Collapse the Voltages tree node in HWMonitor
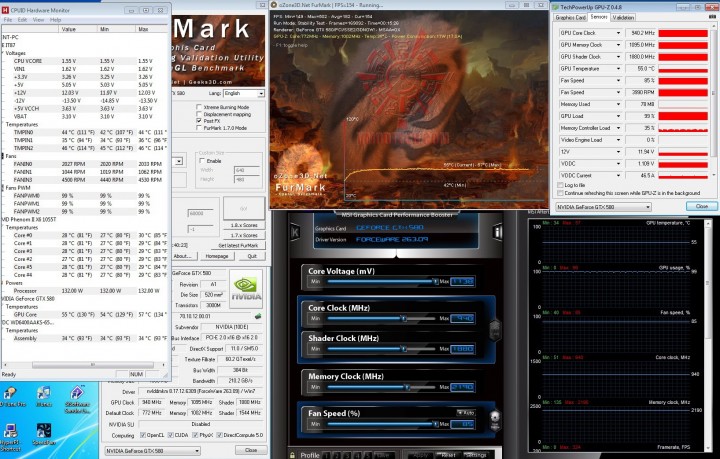This screenshot has height=459, width=720. (2, 53)
